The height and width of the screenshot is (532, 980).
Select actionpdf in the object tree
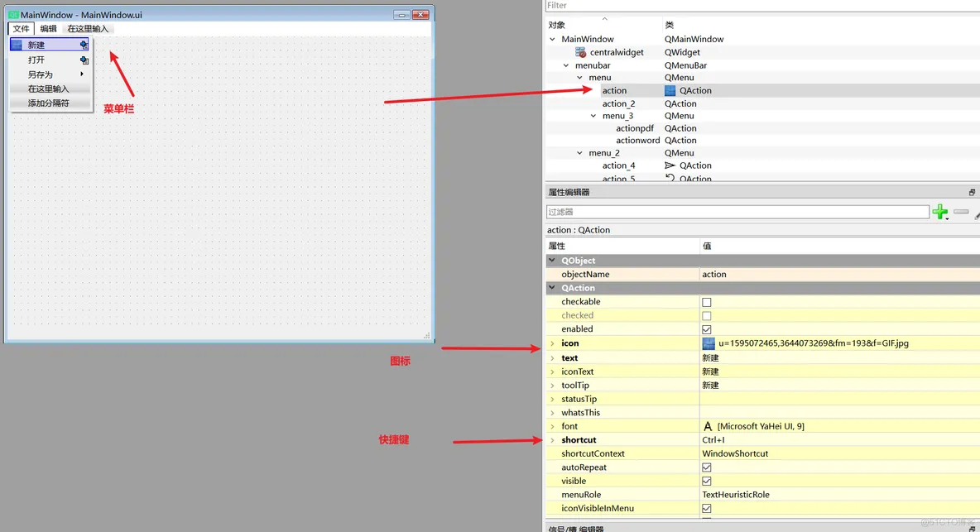pyautogui.click(x=635, y=128)
